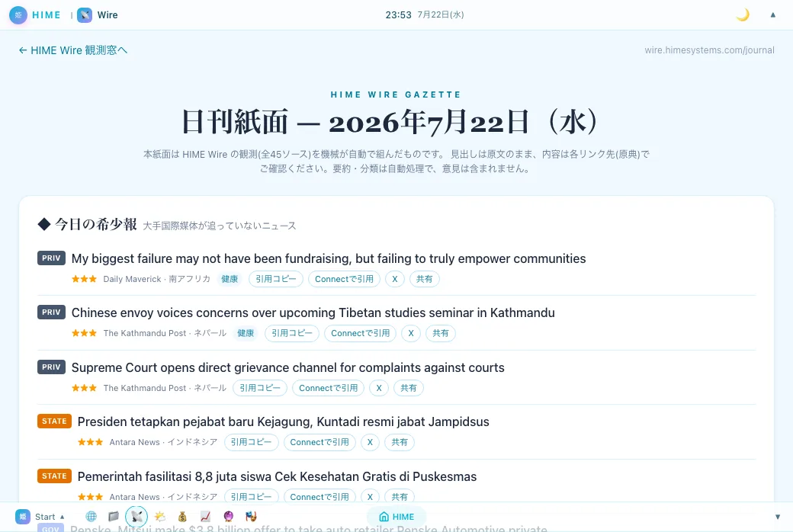
Task: Open Pemerintah fasilitasi 8,8 juta siswa headline
Action: tap(277, 476)
